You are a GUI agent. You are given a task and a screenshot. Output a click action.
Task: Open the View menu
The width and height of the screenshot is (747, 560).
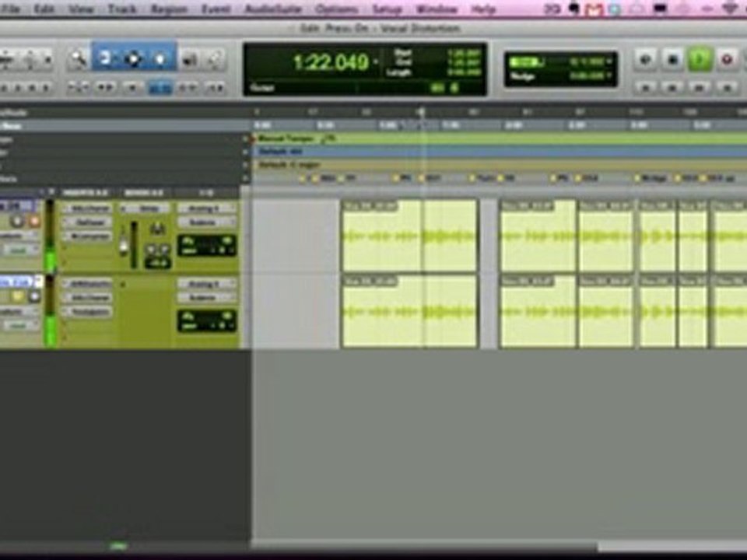[80, 9]
